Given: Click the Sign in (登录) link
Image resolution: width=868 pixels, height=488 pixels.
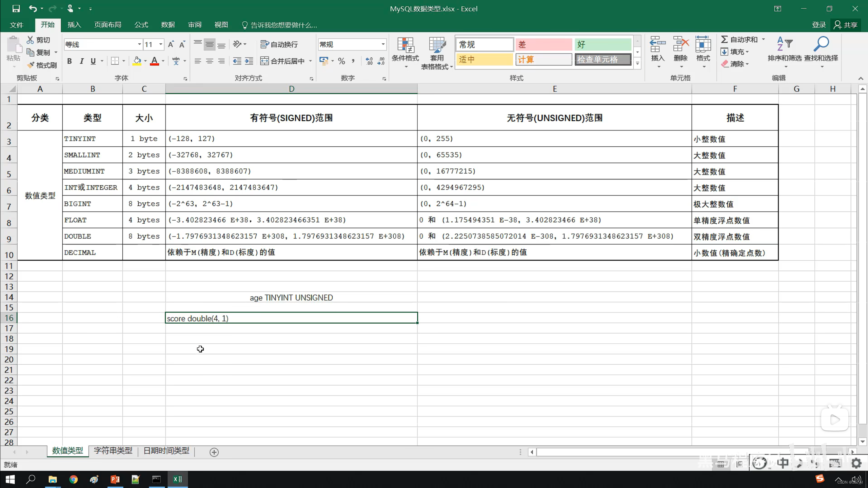Looking at the screenshot, I should (818, 25).
